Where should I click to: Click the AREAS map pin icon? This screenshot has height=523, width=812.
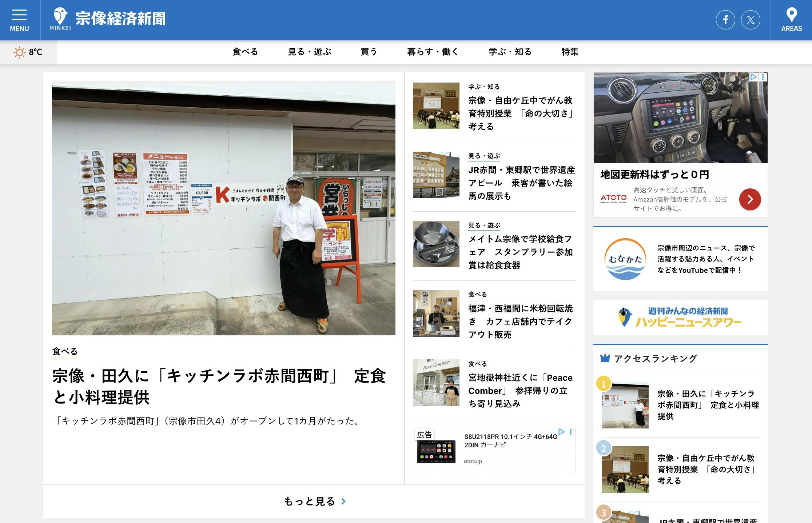coord(791,15)
